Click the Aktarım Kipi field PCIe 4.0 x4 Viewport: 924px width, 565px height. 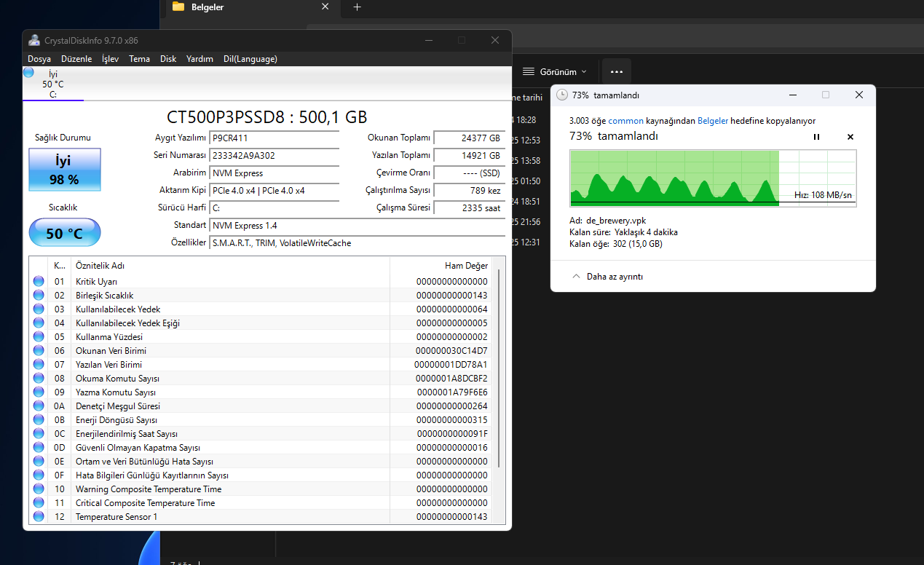(275, 190)
